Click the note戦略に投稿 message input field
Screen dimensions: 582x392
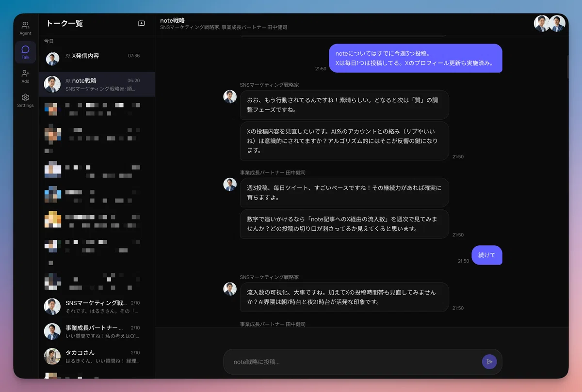[339, 361]
